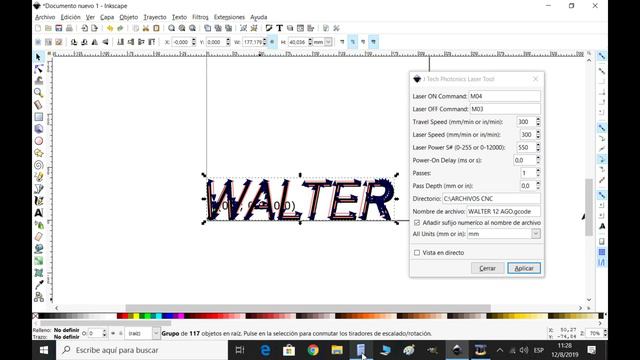Click the Save document icon

coord(59,28)
